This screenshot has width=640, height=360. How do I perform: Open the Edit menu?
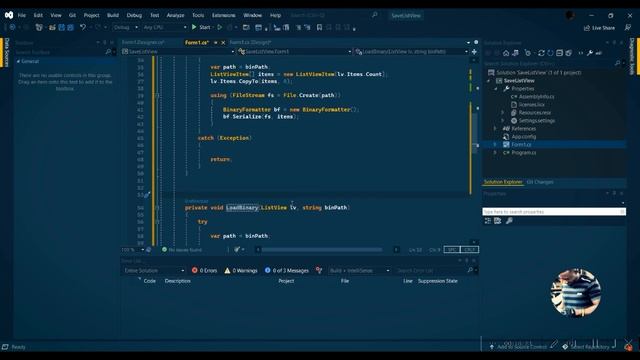[x=38, y=15]
